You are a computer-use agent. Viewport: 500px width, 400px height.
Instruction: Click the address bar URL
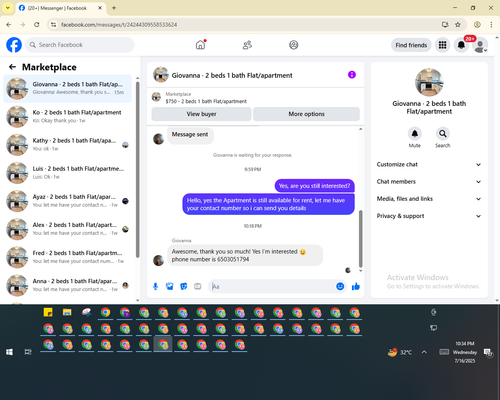click(119, 25)
